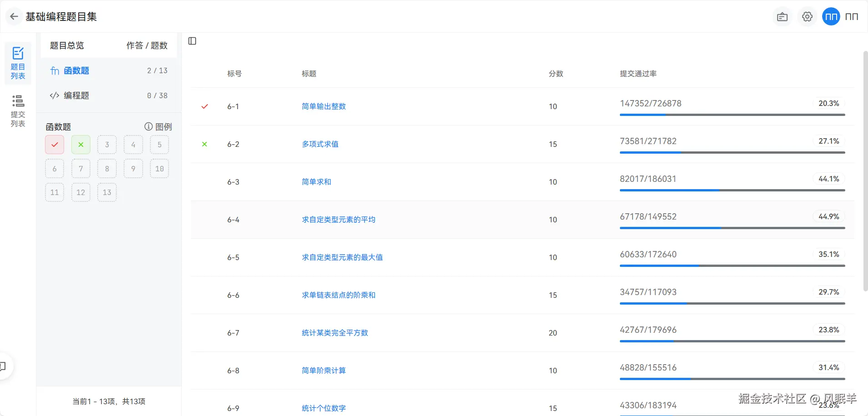Open problem 简单求和
Screen dimensions: 868x416
317,182
